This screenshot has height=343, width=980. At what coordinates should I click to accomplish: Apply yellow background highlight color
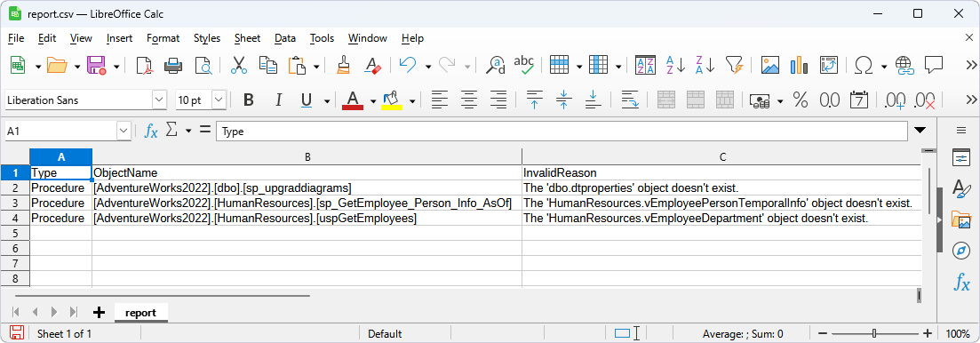click(392, 100)
